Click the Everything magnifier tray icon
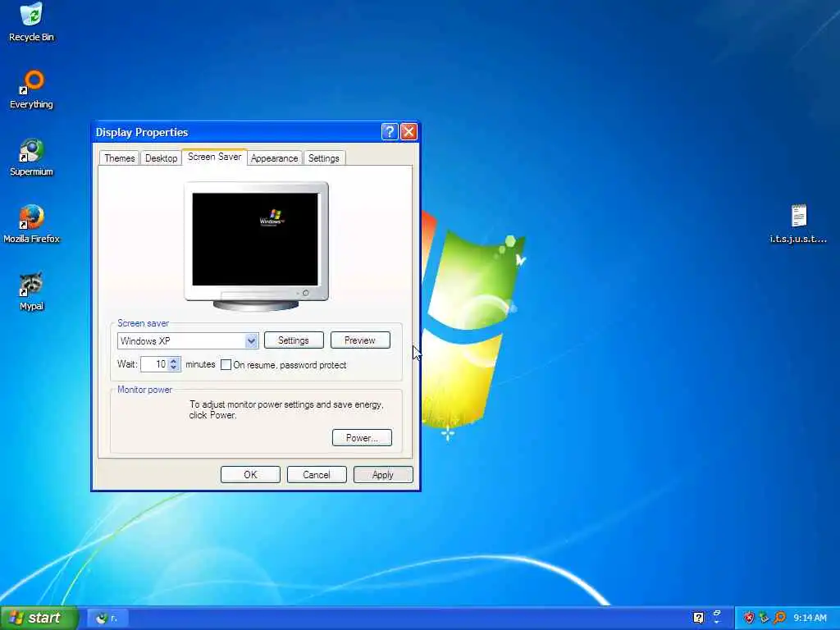 779,618
